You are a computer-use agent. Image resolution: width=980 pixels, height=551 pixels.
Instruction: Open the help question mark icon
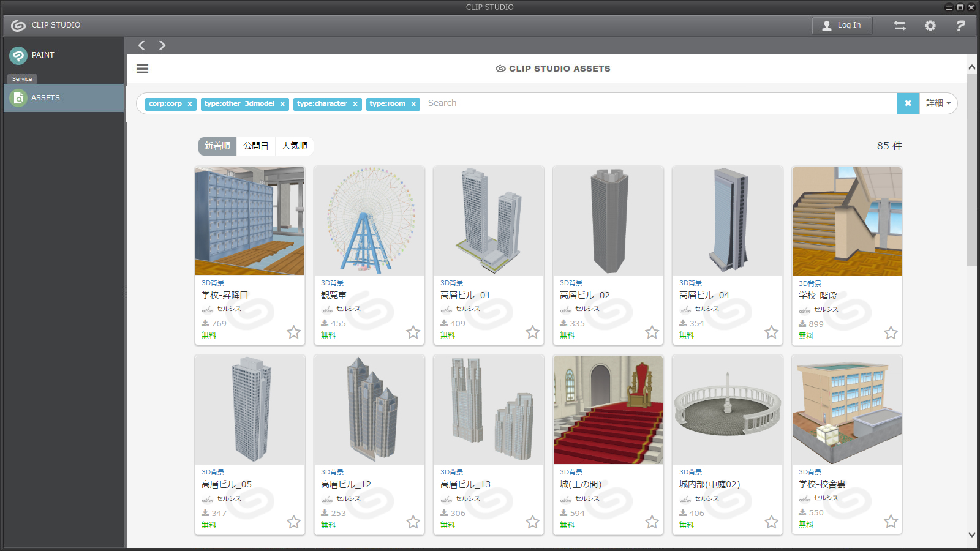pyautogui.click(x=960, y=26)
